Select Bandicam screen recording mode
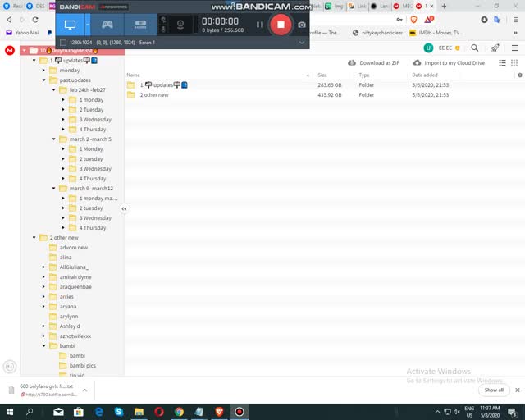The width and height of the screenshot is (525, 420). [x=70, y=25]
